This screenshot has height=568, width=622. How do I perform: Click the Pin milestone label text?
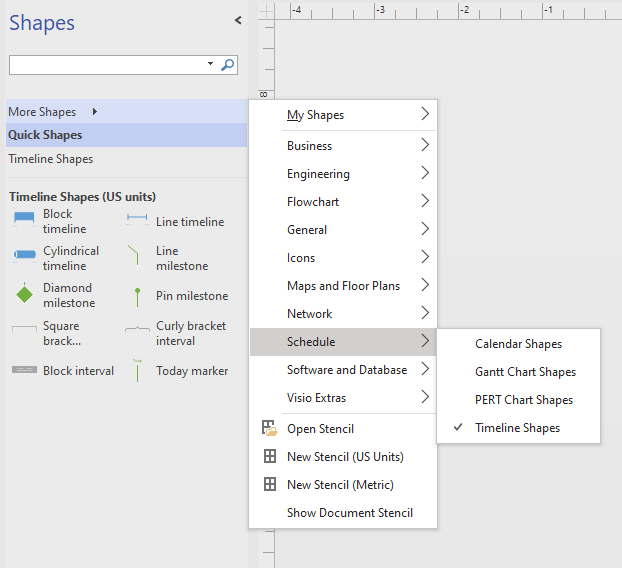tap(192, 296)
